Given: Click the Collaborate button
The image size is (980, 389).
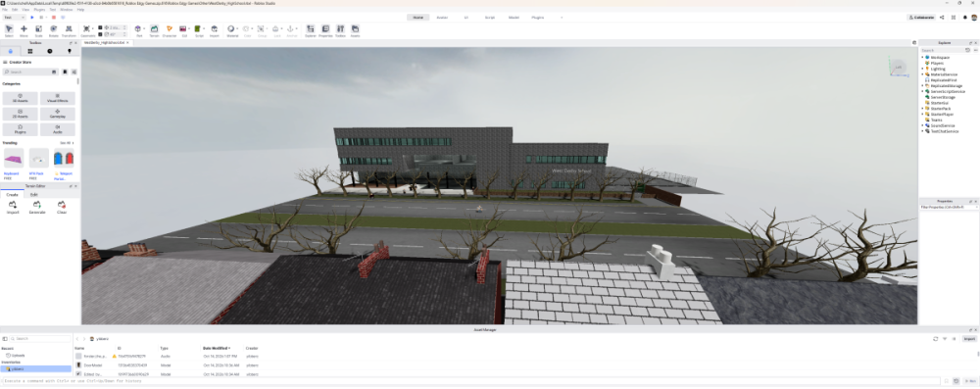Looking at the screenshot, I should (922, 18).
